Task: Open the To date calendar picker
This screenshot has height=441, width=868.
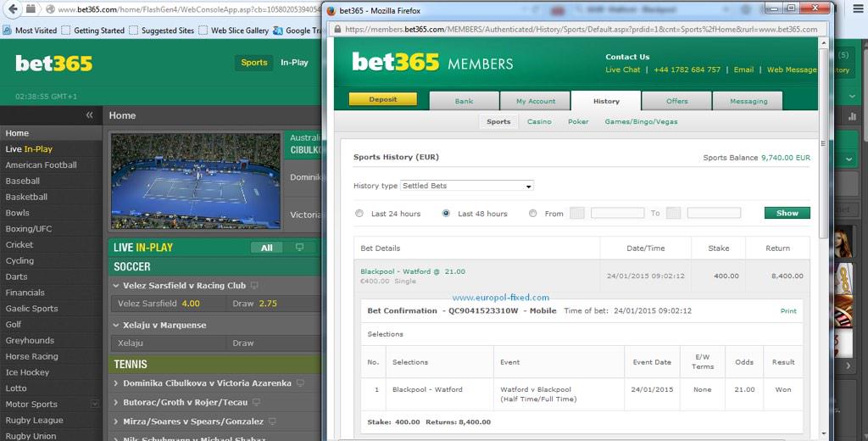Action: (673, 214)
